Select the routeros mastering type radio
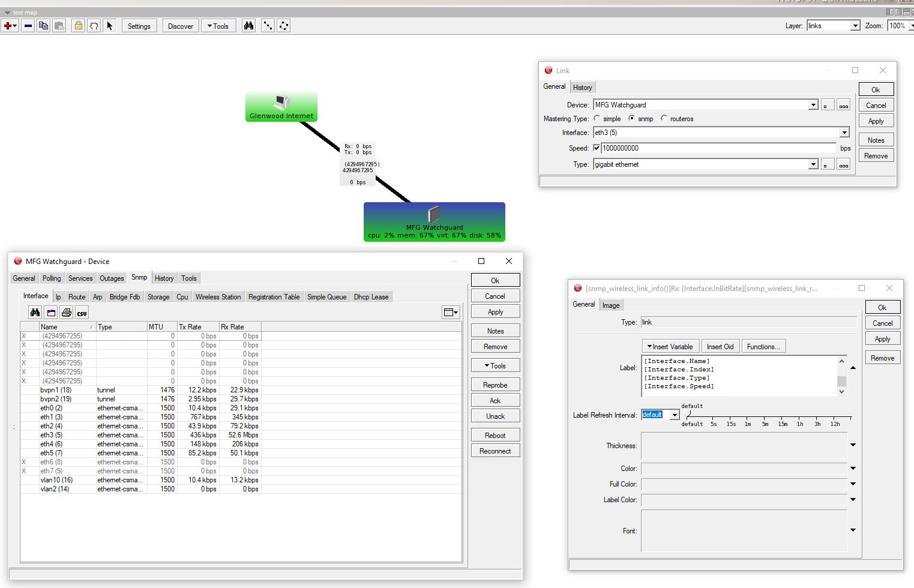Viewport: 914px width, 588px height. [x=664, y=119]
